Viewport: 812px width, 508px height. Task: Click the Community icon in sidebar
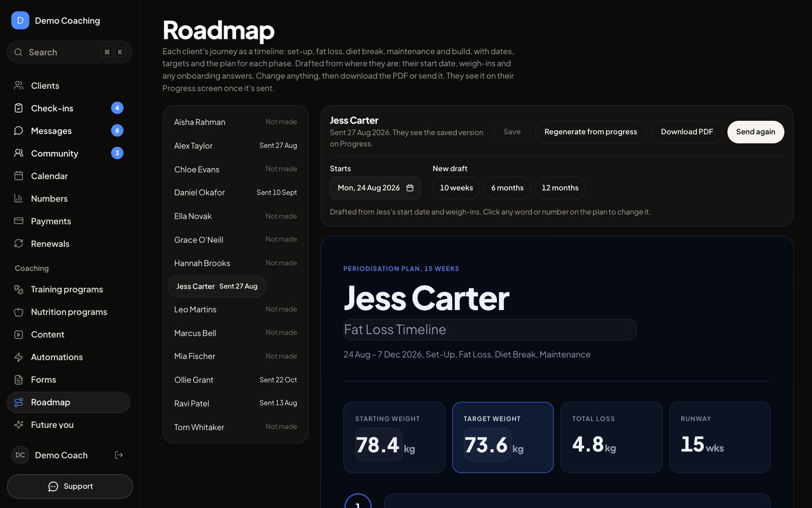point(19,153)
